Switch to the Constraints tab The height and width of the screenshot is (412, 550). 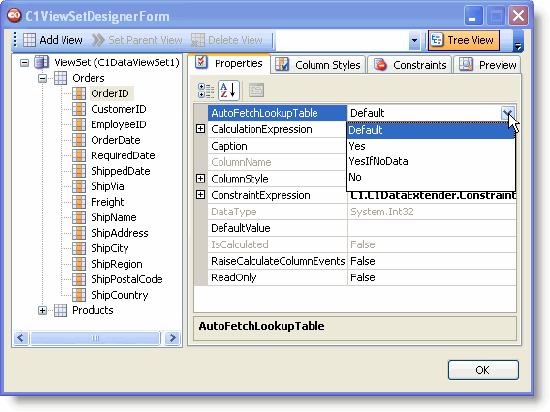[410, 65]
